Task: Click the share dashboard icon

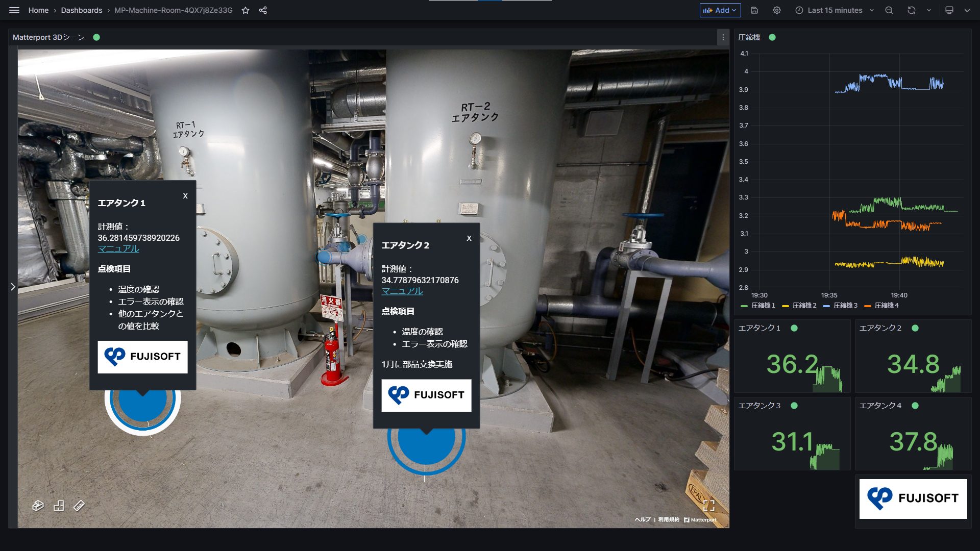Action: point(263,10)
